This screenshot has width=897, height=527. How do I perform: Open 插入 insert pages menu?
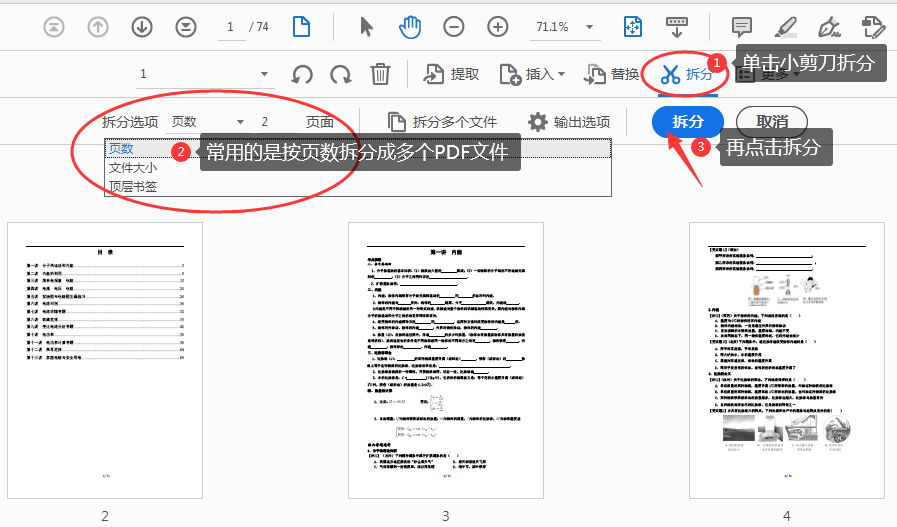tap(532, 74)
